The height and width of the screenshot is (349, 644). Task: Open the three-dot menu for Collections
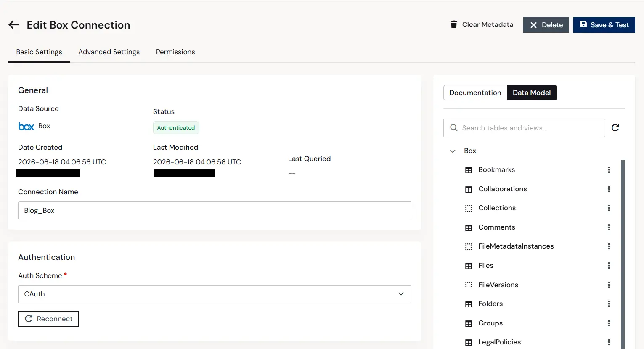click(609, 208)
